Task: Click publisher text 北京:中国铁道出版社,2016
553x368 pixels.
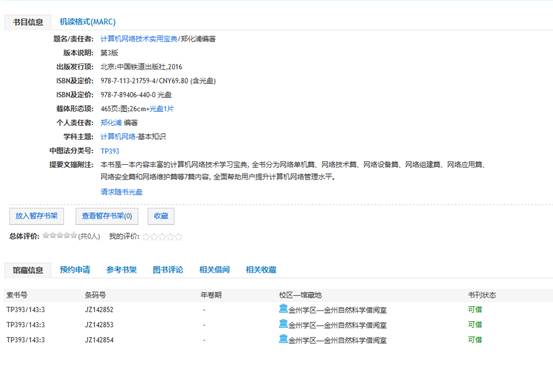Action: click(141, 67)
